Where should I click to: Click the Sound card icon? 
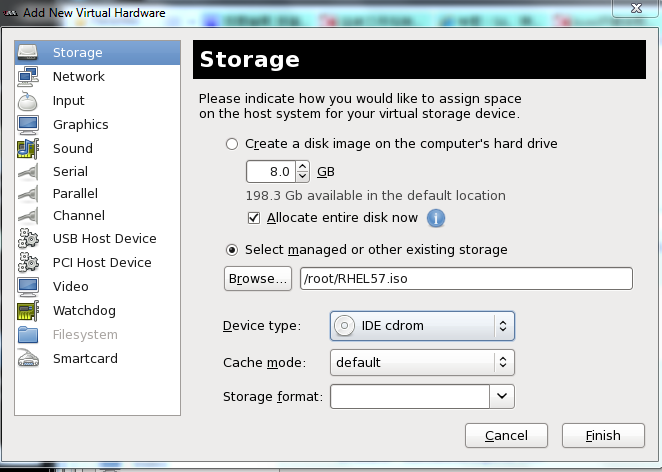(x=28, y=149)
